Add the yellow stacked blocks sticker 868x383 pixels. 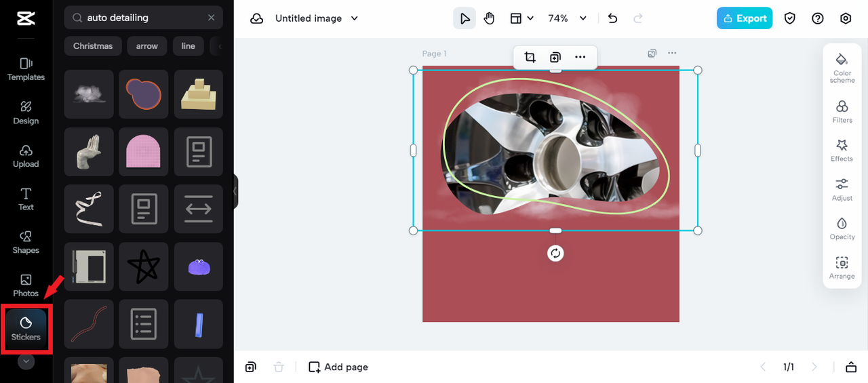click(x=199, y=94)
